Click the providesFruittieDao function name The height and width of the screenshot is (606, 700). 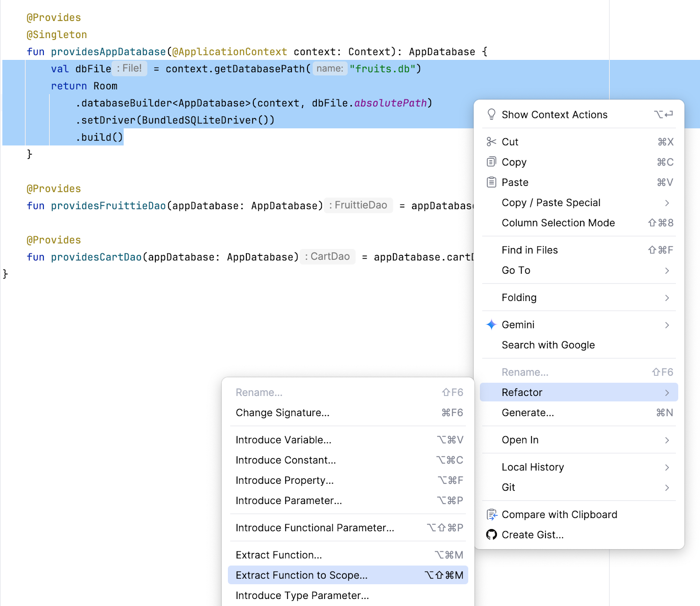pyautogui.click(x=108, y=206)
